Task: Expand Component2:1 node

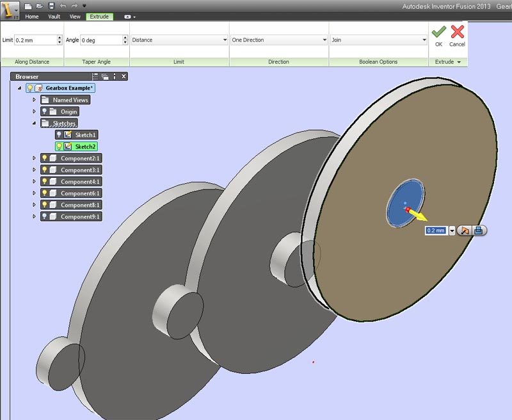Action: 34,158
